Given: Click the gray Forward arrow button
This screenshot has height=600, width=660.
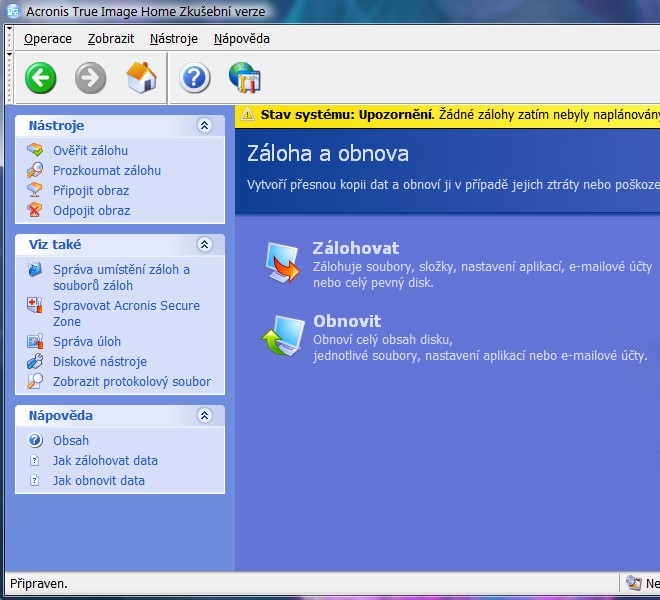Looking at the screenshot, I should pos(90,78).
